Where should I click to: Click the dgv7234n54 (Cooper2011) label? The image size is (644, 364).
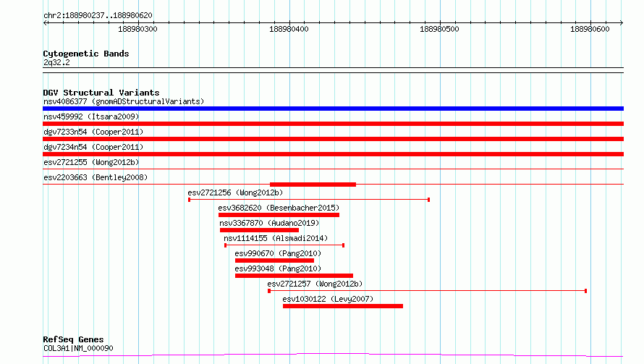click(x=93, y=147)
